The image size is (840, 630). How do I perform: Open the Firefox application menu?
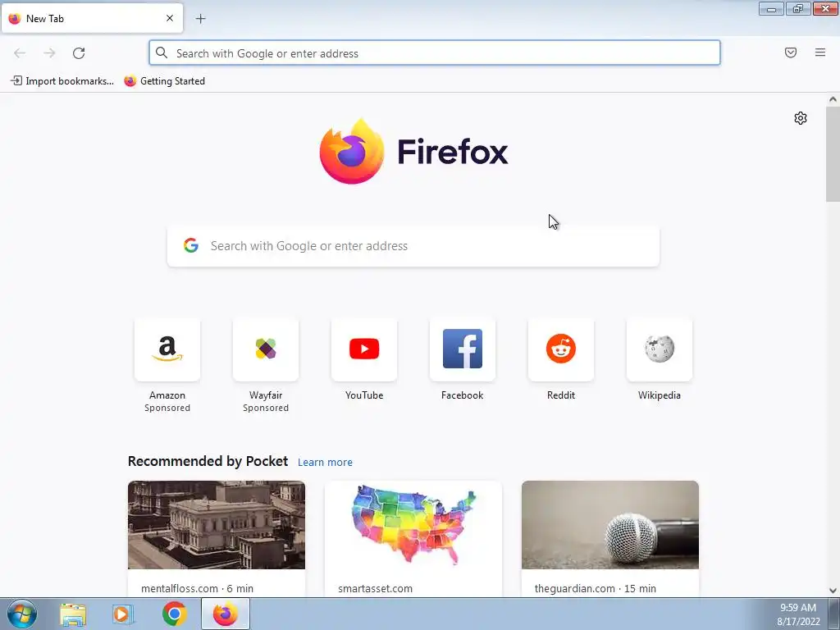[820, 52]
